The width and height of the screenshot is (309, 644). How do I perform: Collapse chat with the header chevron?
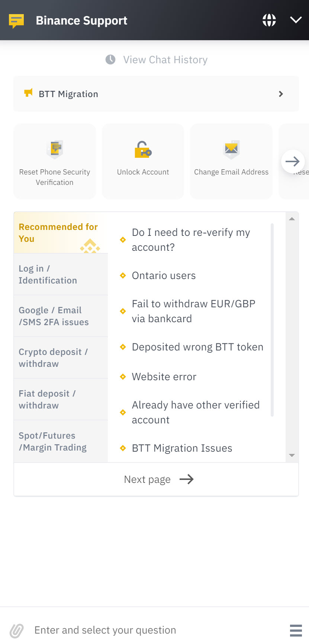(x=296, y=20)
